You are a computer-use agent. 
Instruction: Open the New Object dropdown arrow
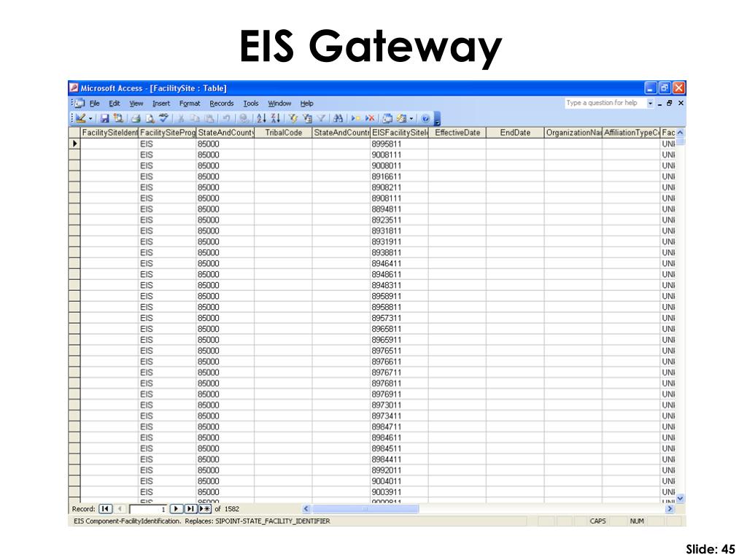[x=411, y=119]
